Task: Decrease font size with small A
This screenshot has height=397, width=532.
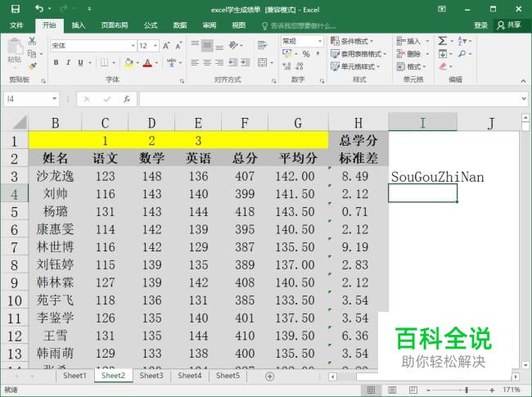Action: coord(178,46)
